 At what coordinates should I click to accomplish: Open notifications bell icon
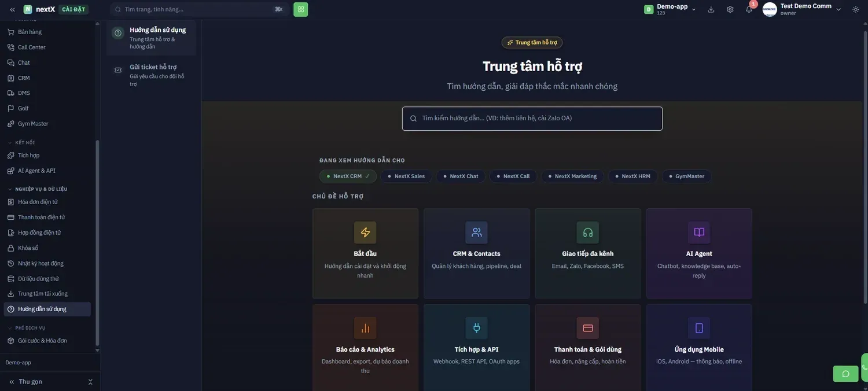point(749,9)
